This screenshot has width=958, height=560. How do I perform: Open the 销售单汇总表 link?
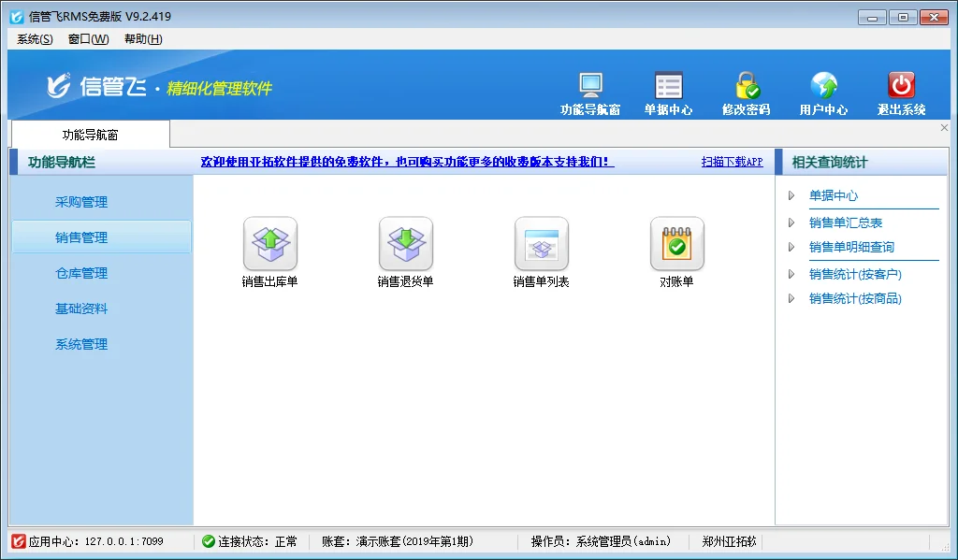pos(846,223)
